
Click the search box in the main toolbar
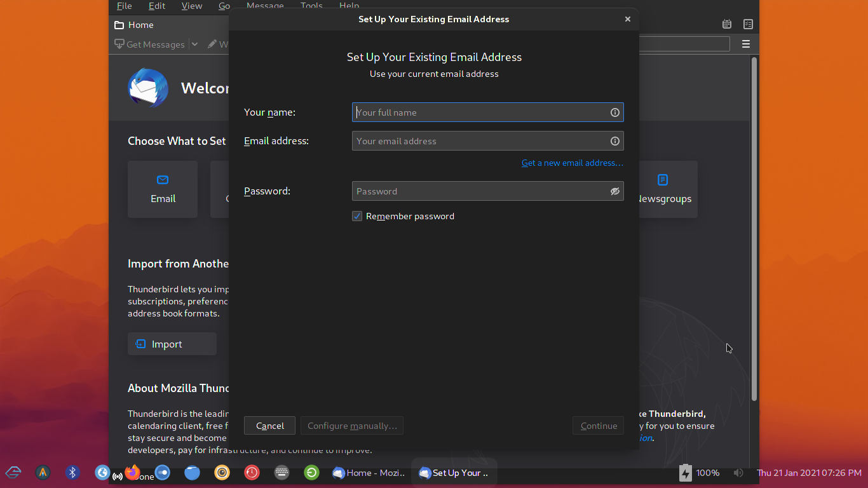[684, 44]
